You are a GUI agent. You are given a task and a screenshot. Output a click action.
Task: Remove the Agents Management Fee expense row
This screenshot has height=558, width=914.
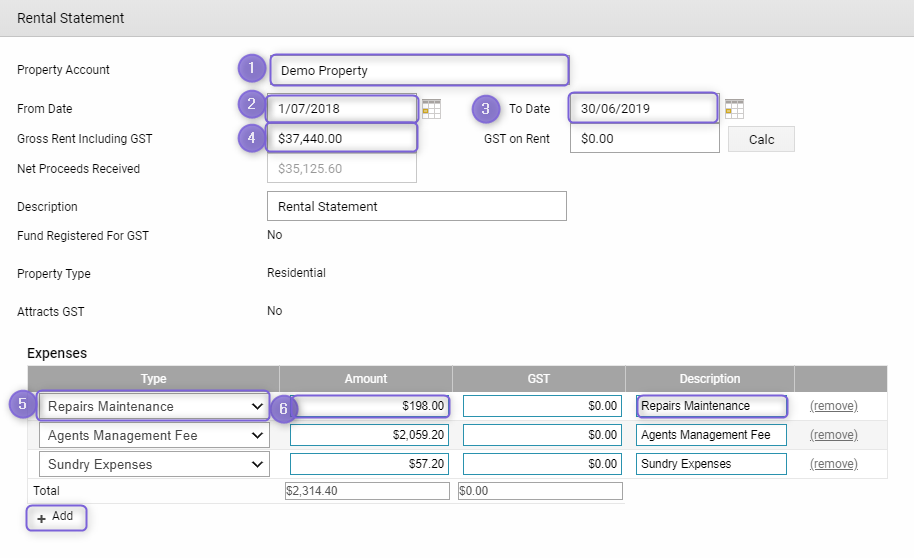pyautogui.click(x=834, y=435)
